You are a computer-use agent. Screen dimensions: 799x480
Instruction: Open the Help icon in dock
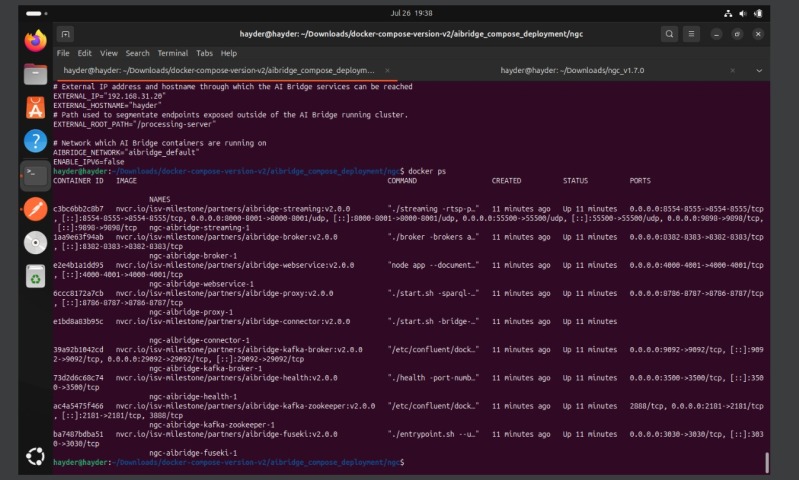[36, 140]
